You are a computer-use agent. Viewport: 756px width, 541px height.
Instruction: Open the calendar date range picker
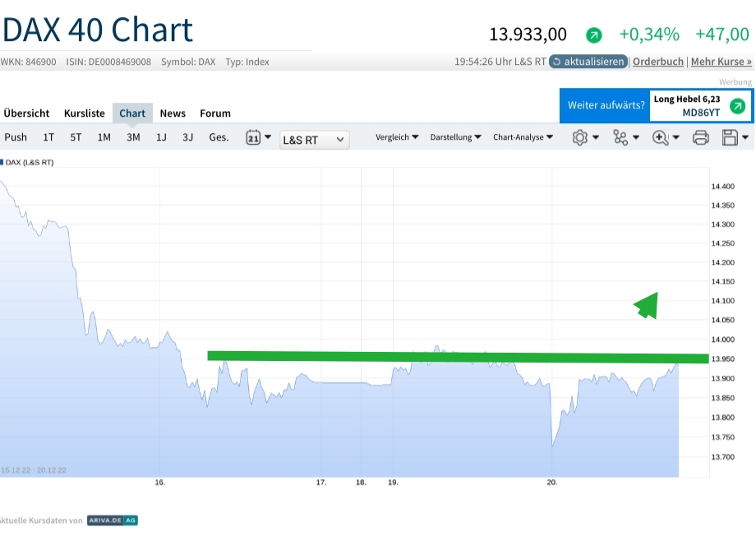(253, 137)
